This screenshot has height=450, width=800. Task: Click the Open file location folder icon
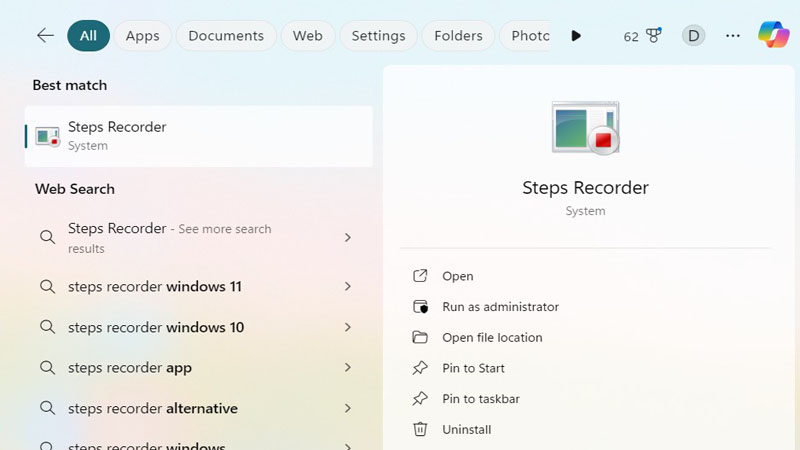point(420,337)
